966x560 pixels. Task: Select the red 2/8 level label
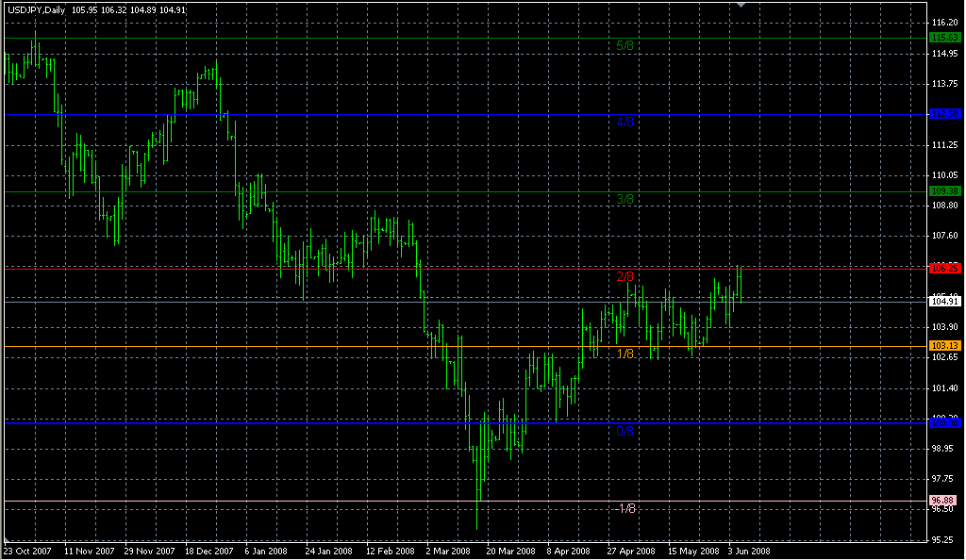point(625,276)
